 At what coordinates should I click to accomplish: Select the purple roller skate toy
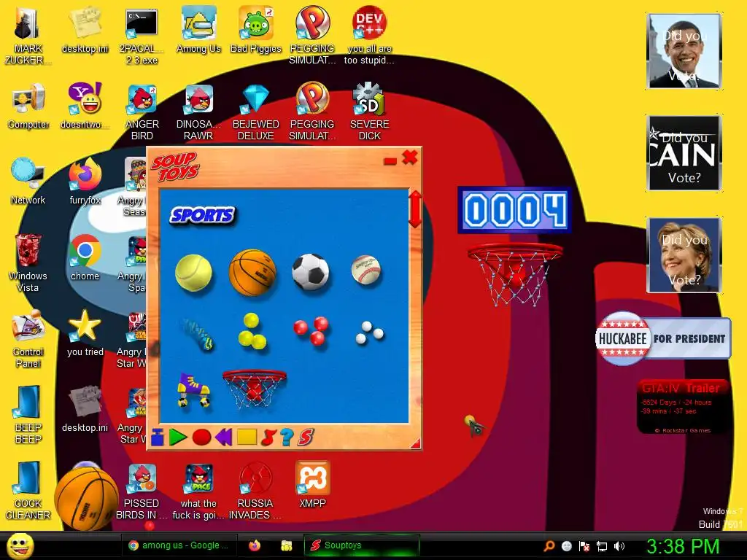[x=193, y=389]
